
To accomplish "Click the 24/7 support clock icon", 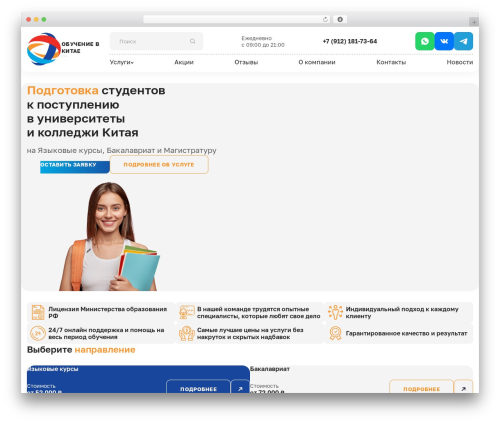I will pyautogui.click(x=38, y=333).
